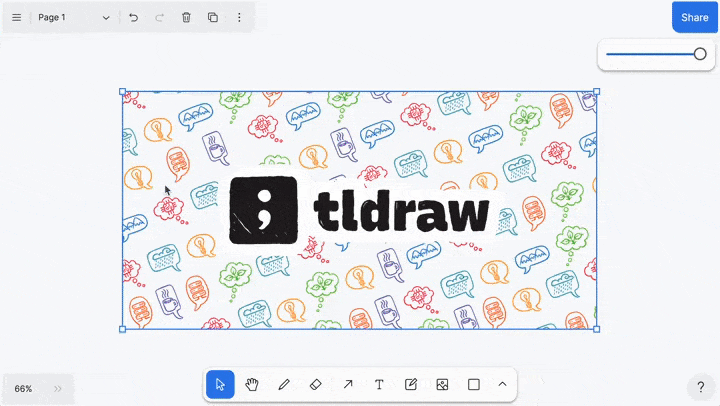Activate the Select pointer tool
This screenshot has width=720, height=406.
click(x=220, y=384)
